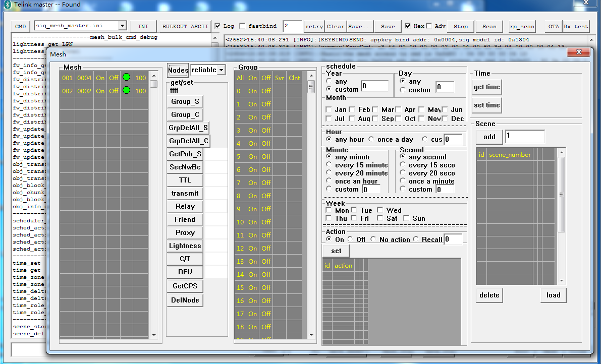Image resolution: width=601 pixels, height=364 pixels.
Task: Click the GetCPS button
Action: 185,286
